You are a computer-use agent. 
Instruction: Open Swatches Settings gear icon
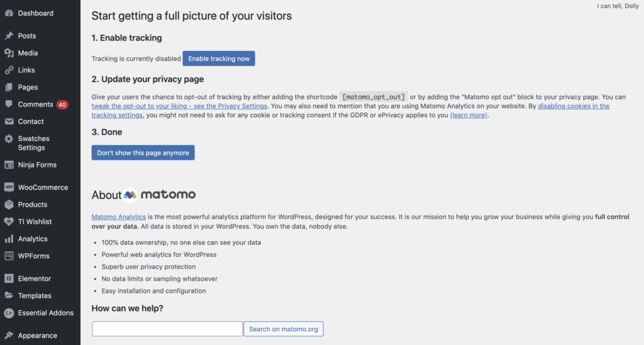click(9, 139)
